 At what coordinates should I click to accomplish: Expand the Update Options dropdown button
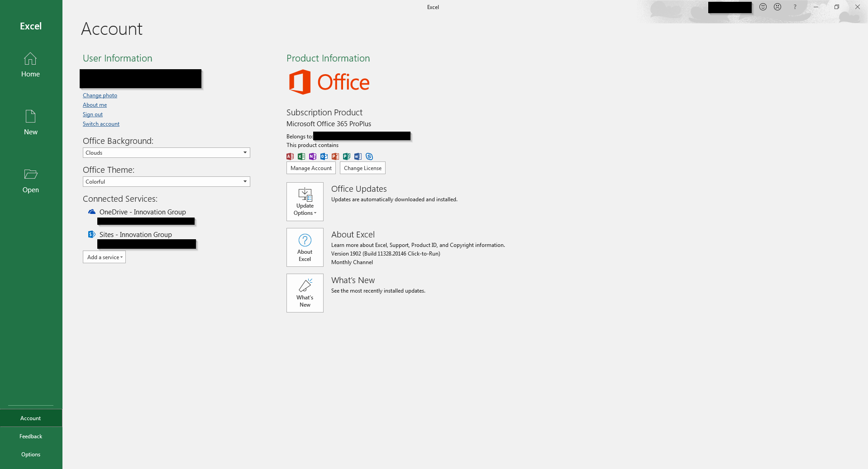click(305, 202)
